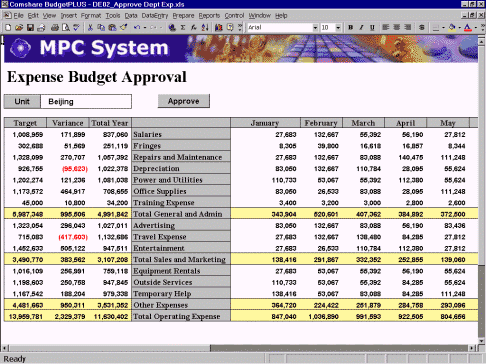486x364 pixels.
Task: Open the Reports menu
Action: 209,16
